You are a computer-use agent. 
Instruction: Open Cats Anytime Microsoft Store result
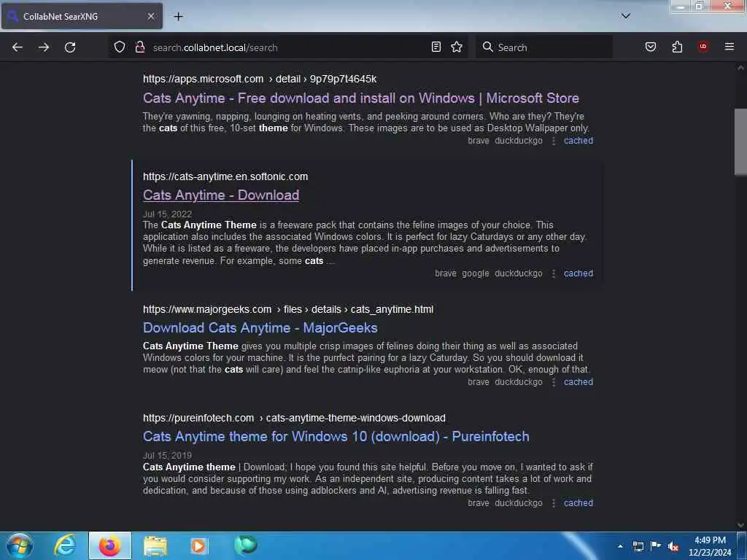pos(361,98)
